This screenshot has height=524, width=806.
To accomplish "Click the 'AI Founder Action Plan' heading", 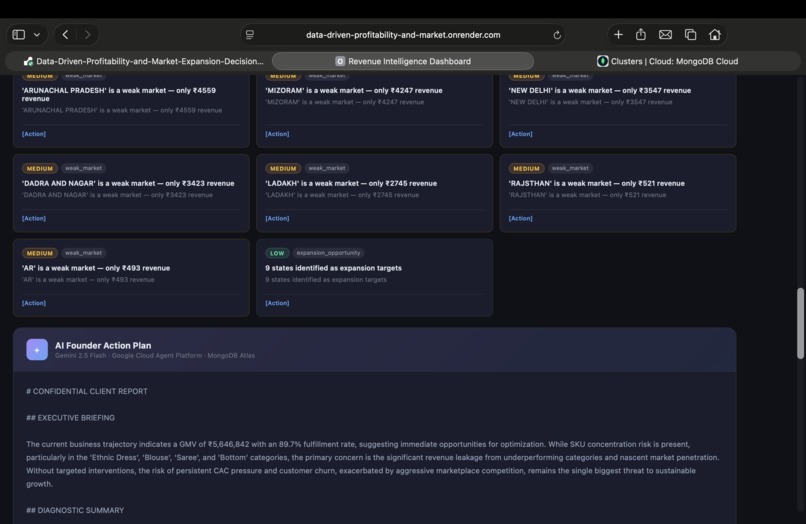I will (103, 346).
